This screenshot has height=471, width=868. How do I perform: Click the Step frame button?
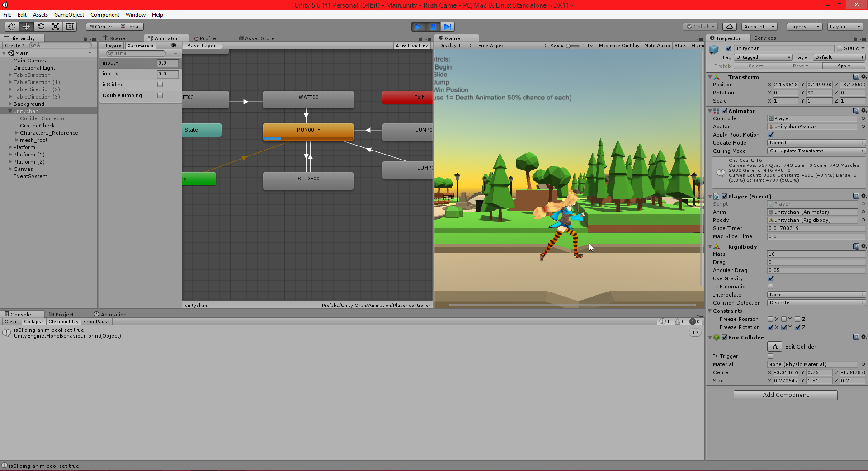pyautogui.click(x=448, y=27)
